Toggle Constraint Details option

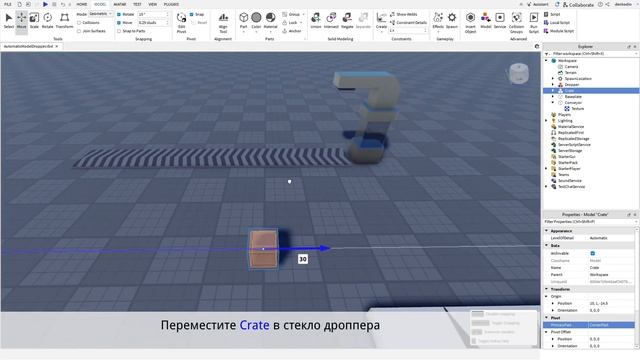[408, 22]
